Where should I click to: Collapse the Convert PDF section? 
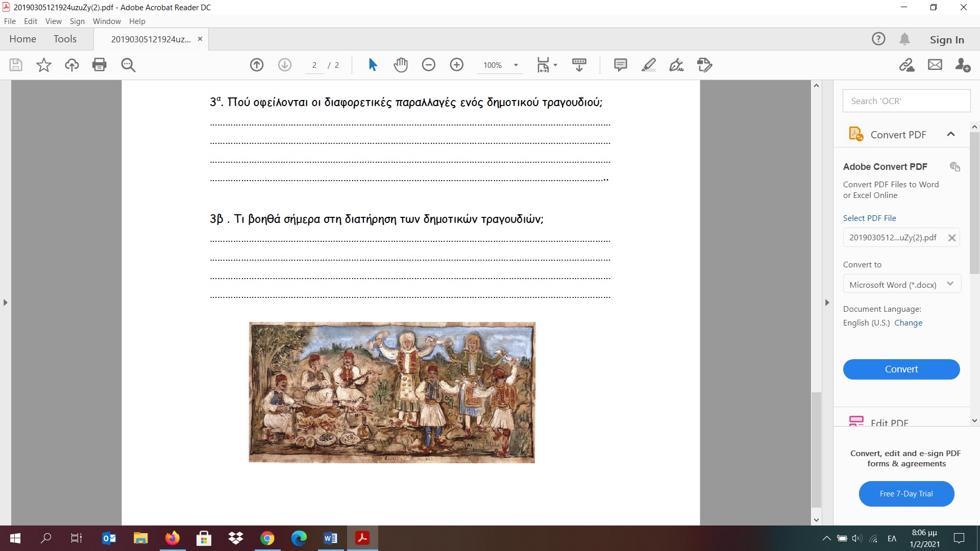click(951, 134)
